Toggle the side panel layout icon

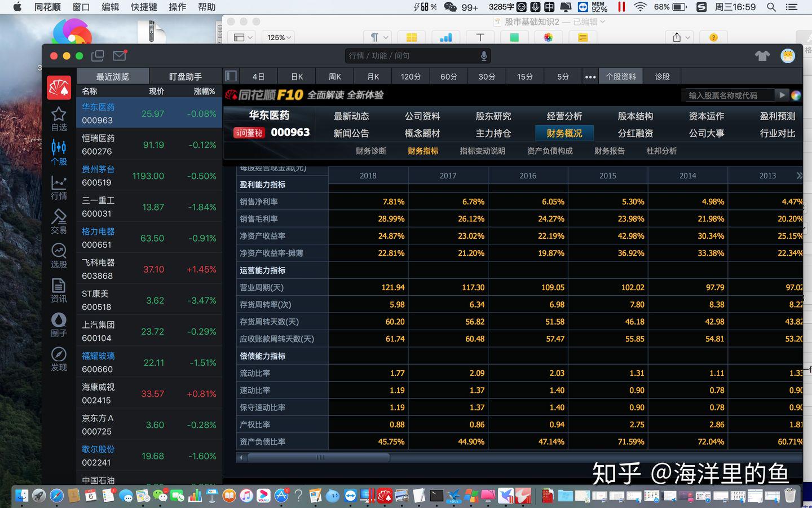231,76
